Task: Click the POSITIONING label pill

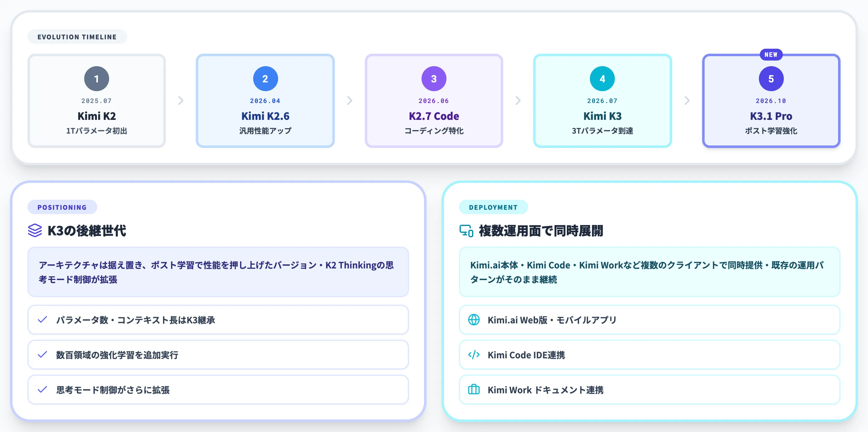Action: pyautogui.click(x=62, y=207)
